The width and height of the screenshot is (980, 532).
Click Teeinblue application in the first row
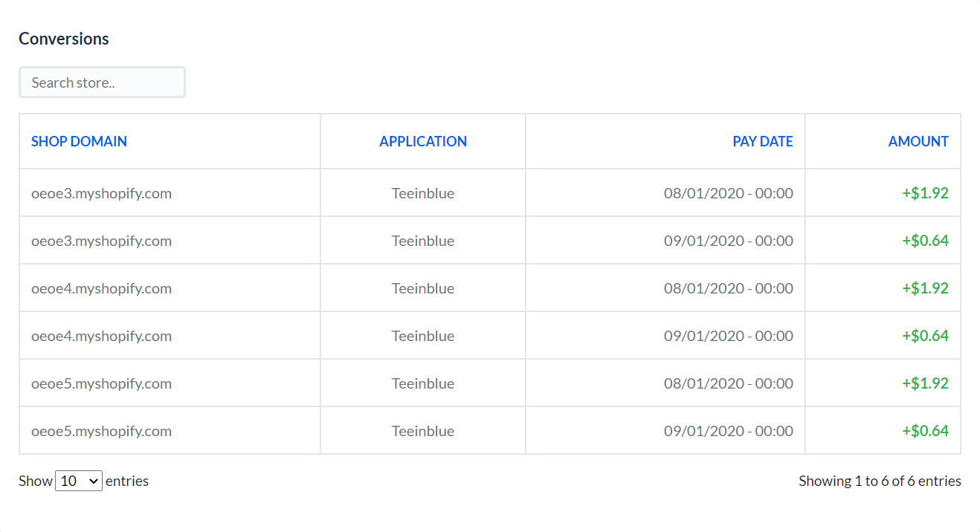[423, 193]
